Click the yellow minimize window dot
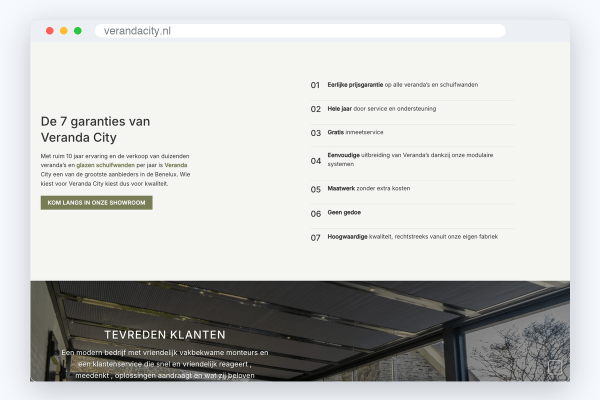 pos(64,31)
